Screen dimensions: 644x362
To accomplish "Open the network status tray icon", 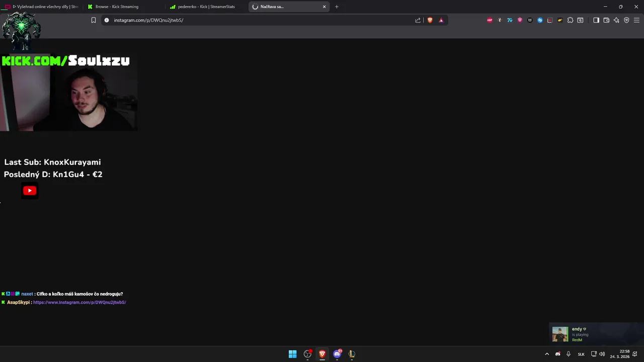I will click(x=594, y=354).
